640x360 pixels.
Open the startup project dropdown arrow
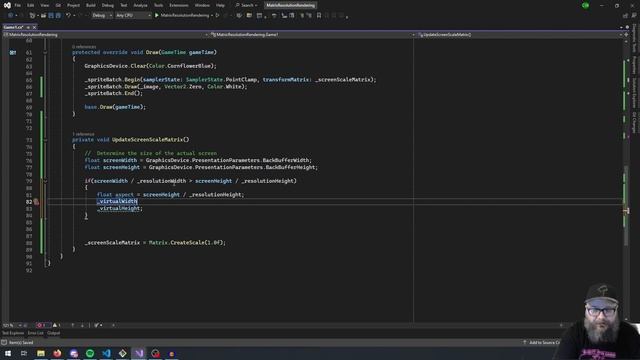(x=212, y=16)
